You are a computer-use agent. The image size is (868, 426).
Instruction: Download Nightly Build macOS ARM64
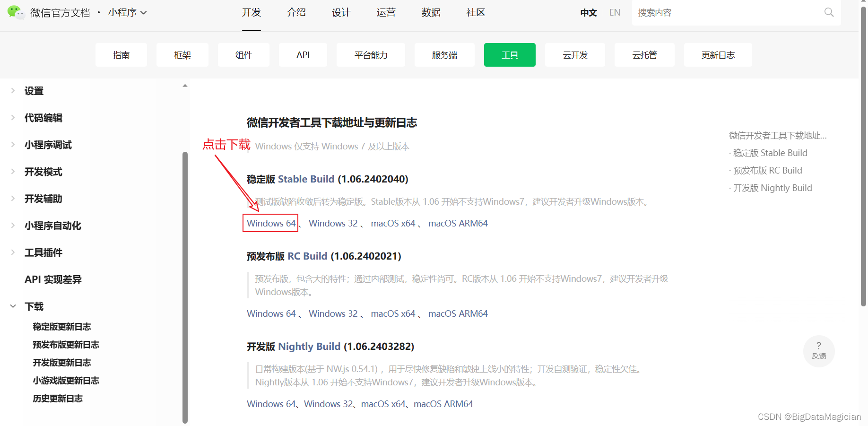(443, 404)
